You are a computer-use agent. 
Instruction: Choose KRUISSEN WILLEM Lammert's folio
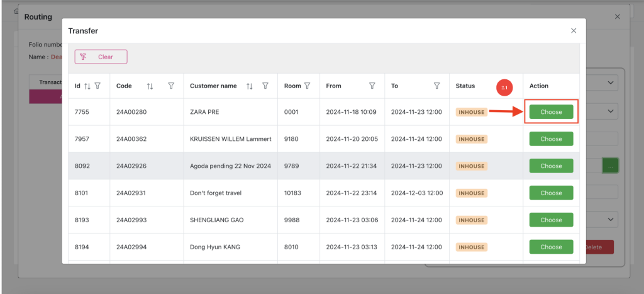[551, 139]
